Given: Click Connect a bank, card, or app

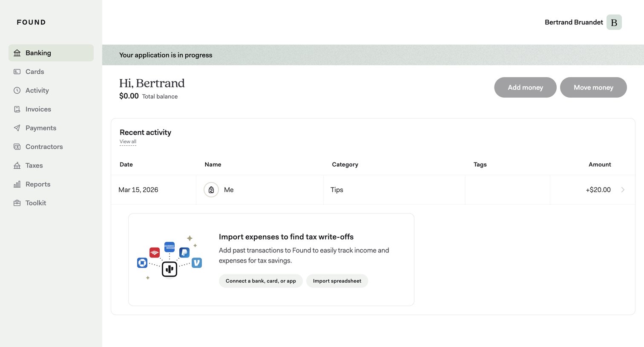Looking at the screenshot, I should click(261, 281).
